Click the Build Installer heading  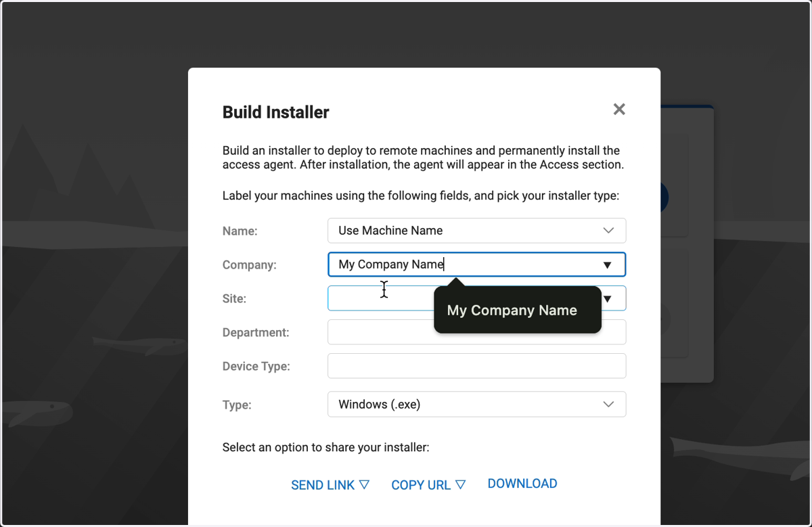tap(276, 112)
